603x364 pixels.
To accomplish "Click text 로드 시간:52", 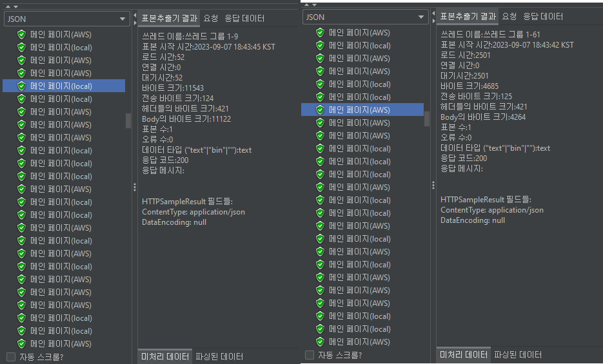I will point(163,57).
